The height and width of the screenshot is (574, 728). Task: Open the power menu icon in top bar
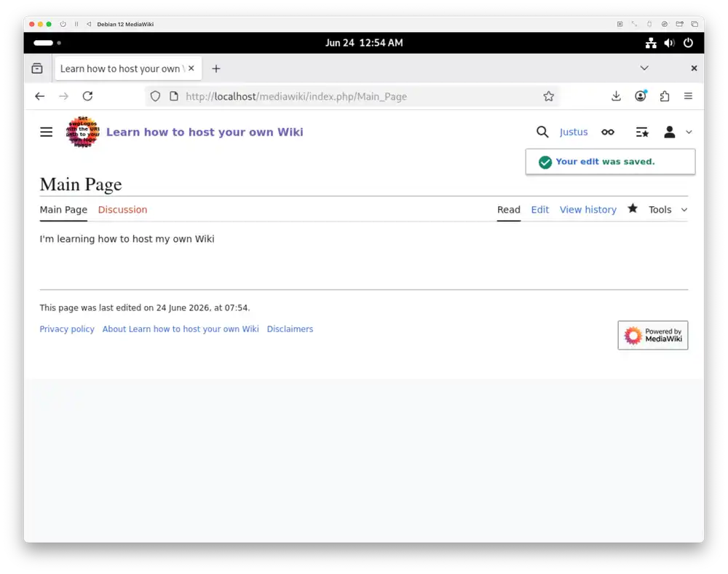(688, 43)
